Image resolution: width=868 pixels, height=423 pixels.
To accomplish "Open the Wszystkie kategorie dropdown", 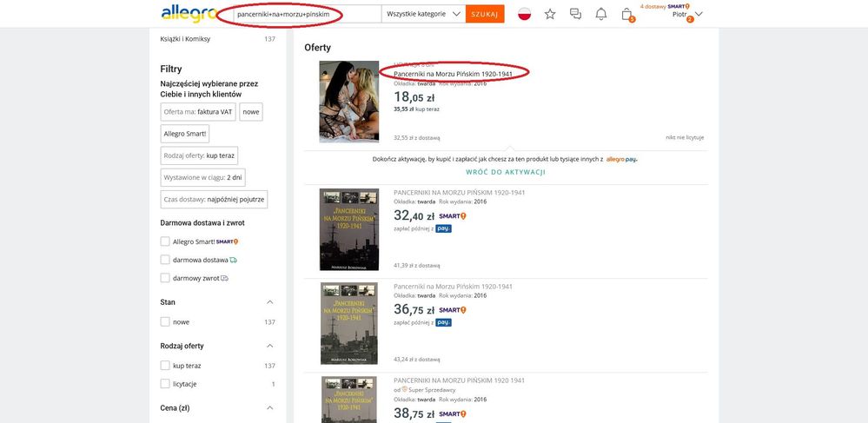I will click(x=423, y=15).
